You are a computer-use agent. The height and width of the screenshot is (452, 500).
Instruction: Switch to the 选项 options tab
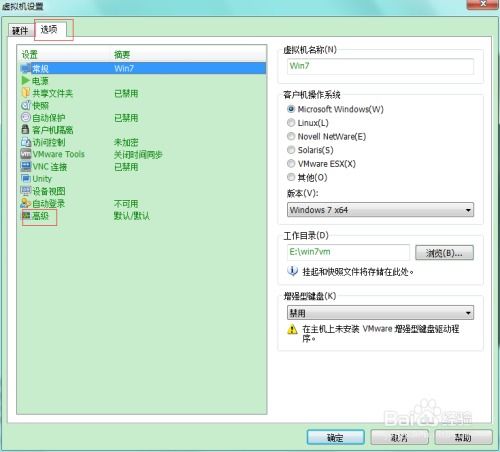click(49, 29)
